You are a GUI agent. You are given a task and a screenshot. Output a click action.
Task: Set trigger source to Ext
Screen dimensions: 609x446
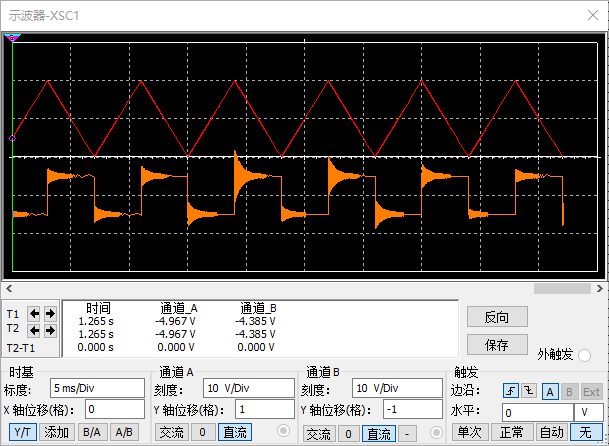(591, 392)
